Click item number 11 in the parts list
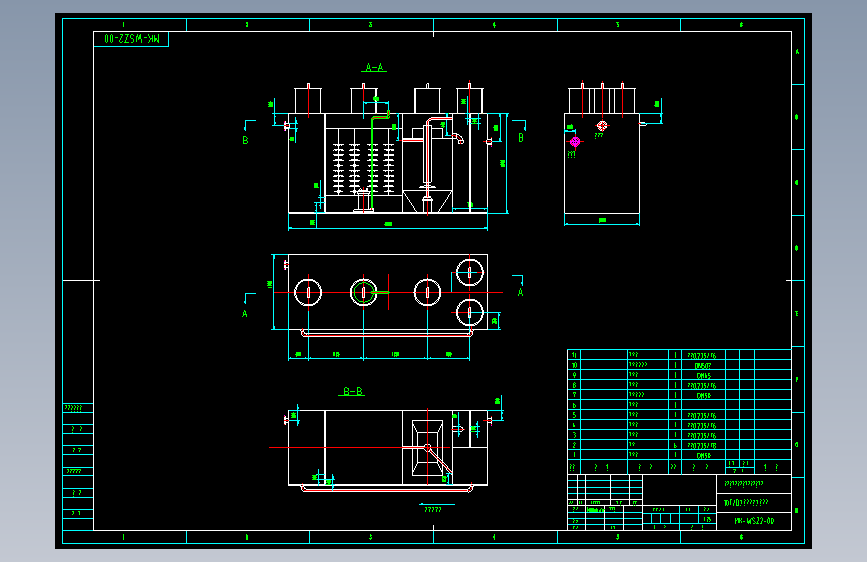867x562 pixels. coord(574,355)
